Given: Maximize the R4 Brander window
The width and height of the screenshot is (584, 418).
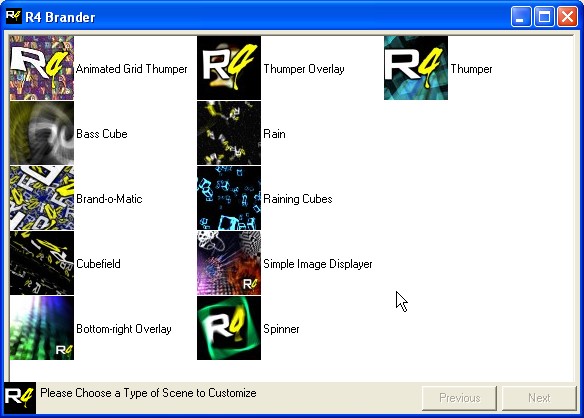Looking at the screenshot, I should 544,17.
